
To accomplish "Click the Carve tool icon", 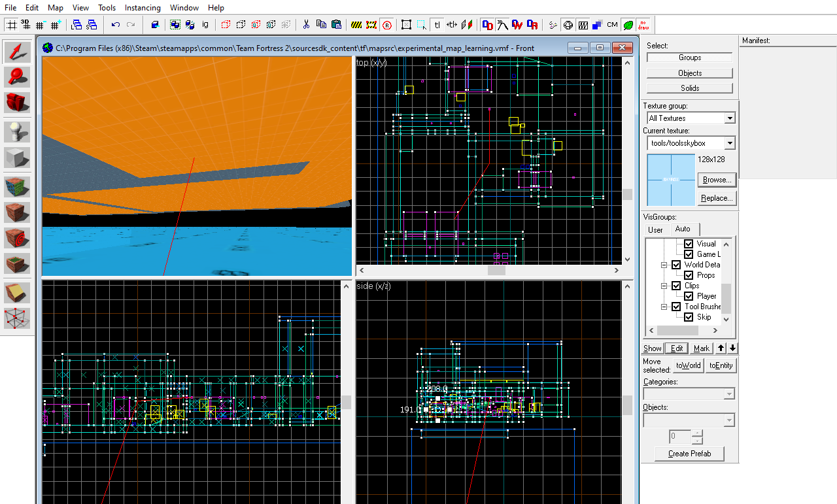I will click(x=155, y=25).
